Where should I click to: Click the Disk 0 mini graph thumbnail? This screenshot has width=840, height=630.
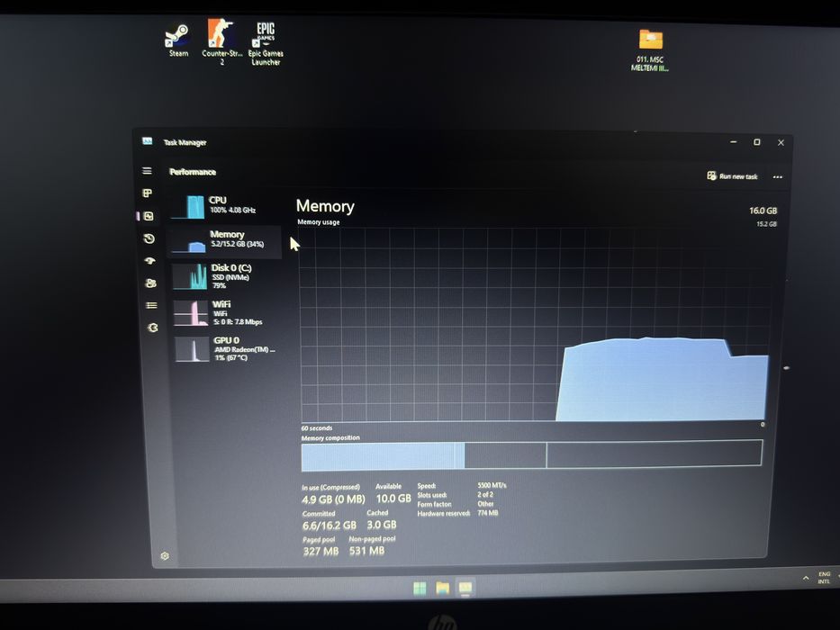190,276
